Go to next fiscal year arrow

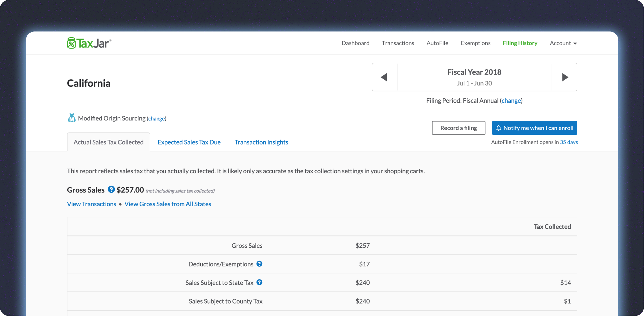tap(565, 77)
